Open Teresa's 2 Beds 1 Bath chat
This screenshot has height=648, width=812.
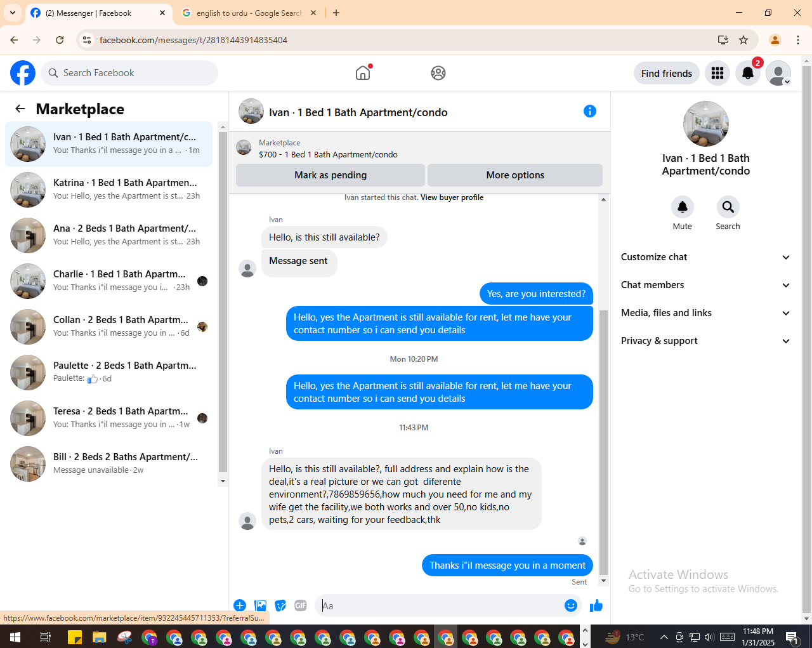click(x=109, y=418)
